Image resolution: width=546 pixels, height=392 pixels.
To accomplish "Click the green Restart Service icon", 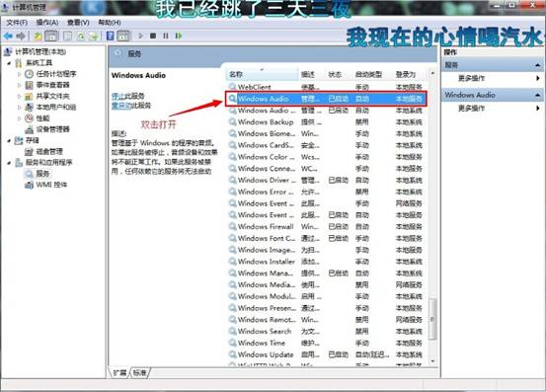I will coord(179,36).
